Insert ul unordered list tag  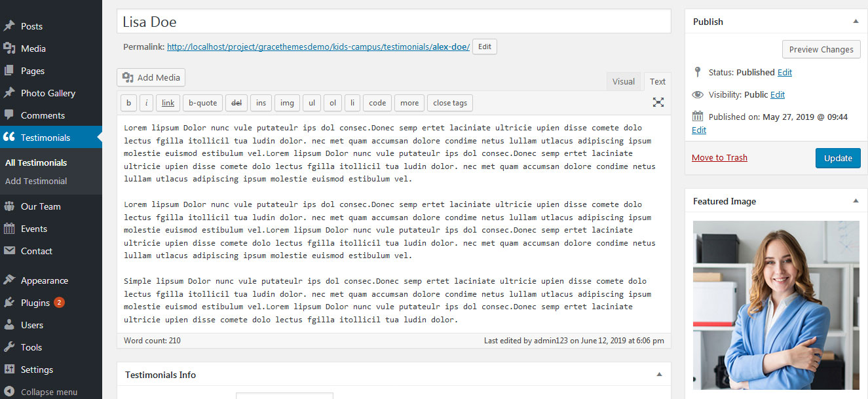(312, 103)
